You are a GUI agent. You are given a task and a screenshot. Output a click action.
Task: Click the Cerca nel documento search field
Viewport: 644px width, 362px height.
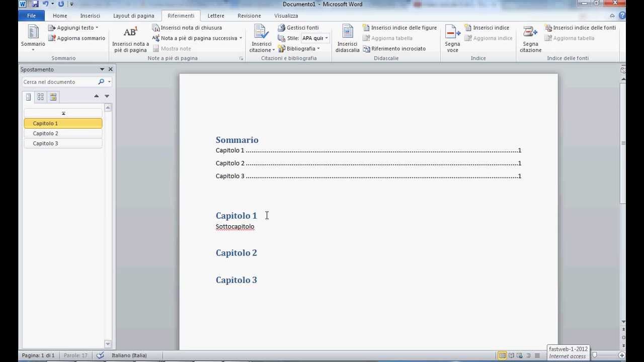59,82
